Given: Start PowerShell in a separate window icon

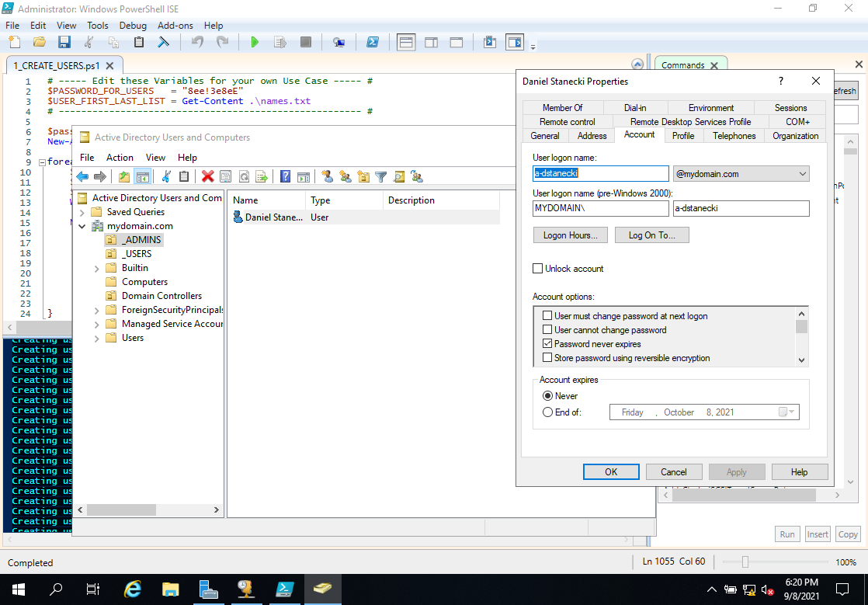Looking at the screenshot, I should point(373,42).
